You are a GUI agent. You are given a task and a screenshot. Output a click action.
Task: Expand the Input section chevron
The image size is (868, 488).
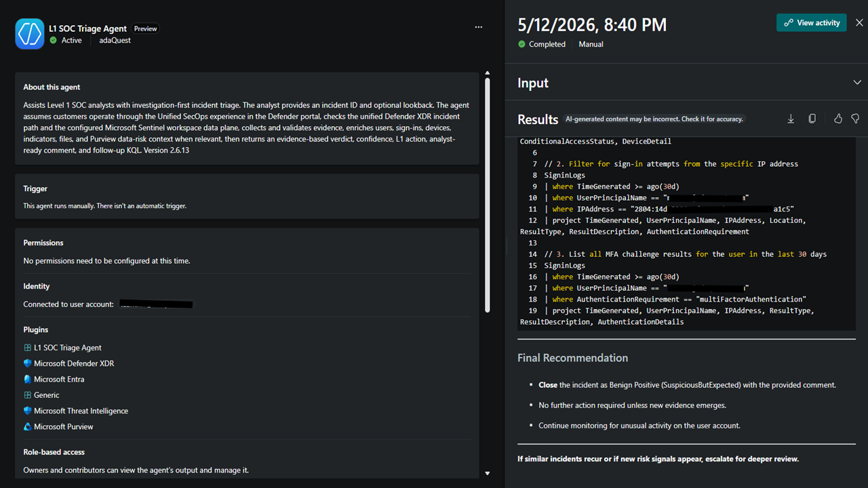pos(857,83)
